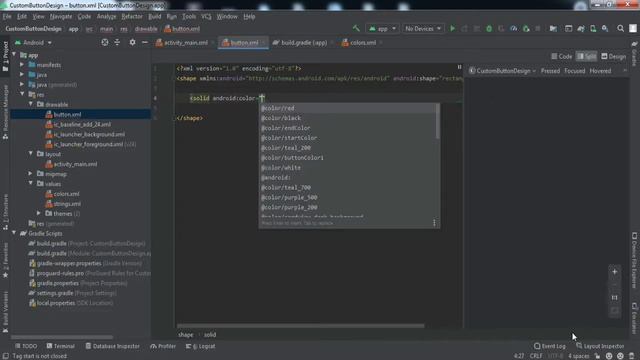Open completion popup options dots
Screen dimensions: 640x360
434,223
